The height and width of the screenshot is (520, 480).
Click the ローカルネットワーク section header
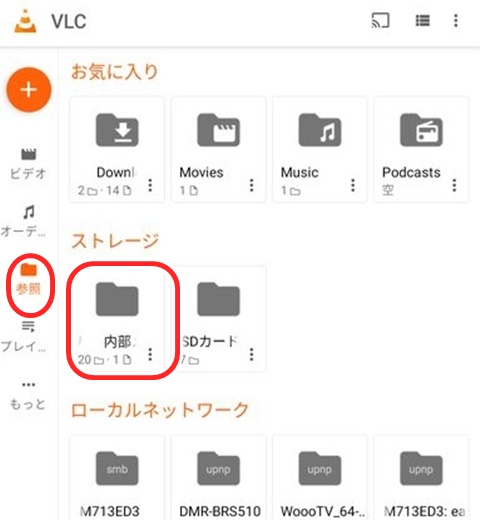point(160,410)
